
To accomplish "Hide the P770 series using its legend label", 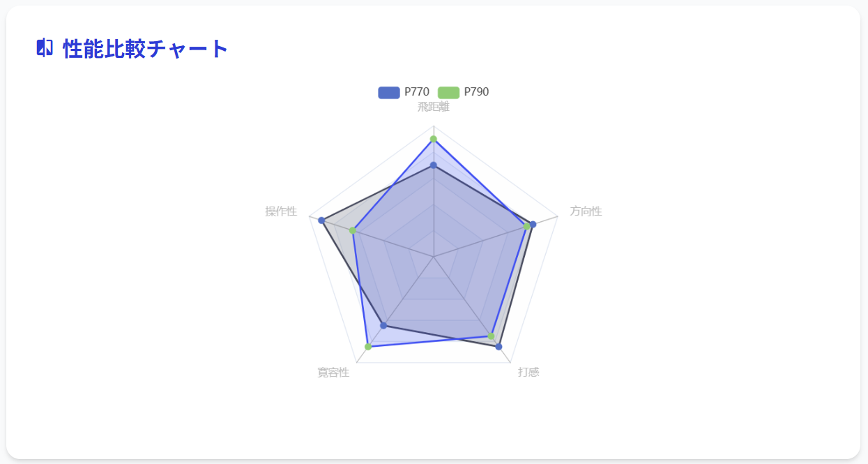I will point(417,92).
